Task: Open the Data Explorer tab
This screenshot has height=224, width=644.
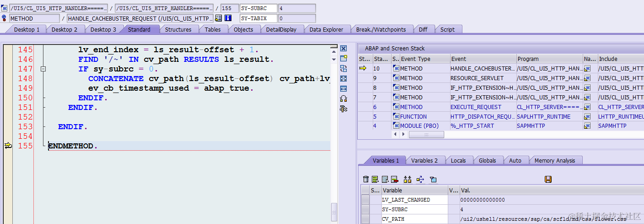Action: [x=326, y=29]
